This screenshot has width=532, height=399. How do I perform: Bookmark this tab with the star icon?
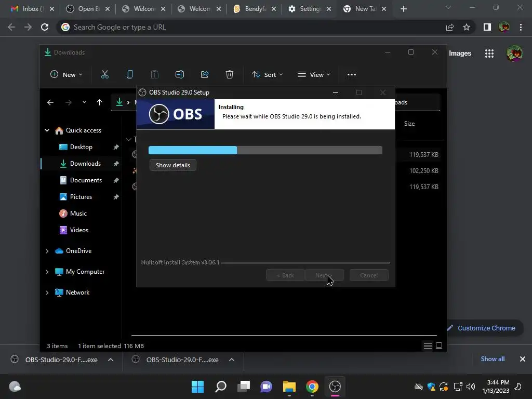(467, 27)
